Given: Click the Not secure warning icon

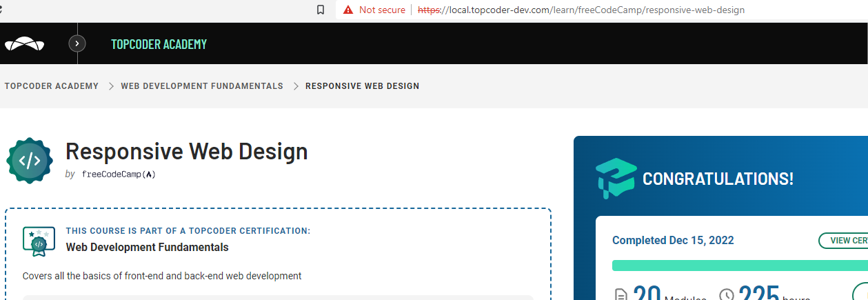Looking at the screenshot, I should point(347,10).
